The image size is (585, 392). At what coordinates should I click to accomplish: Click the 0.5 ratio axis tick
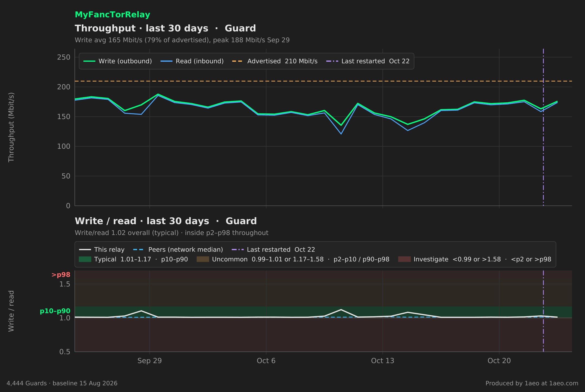point(65,352)
